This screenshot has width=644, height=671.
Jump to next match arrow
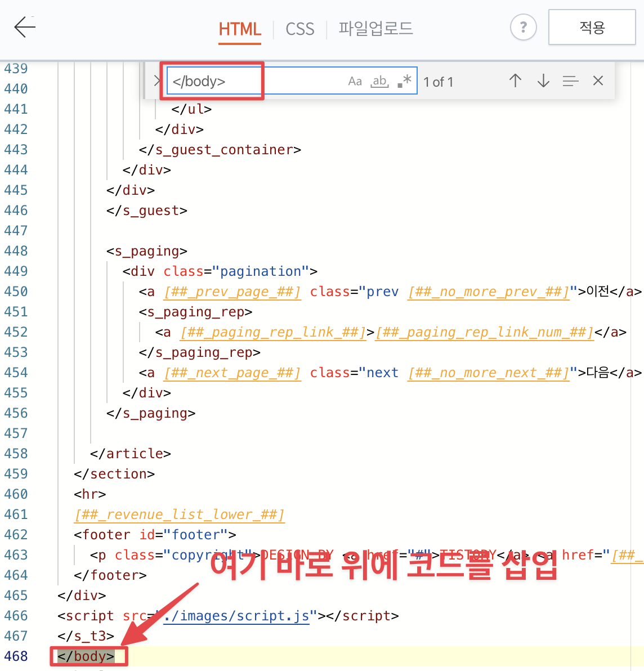543,81
